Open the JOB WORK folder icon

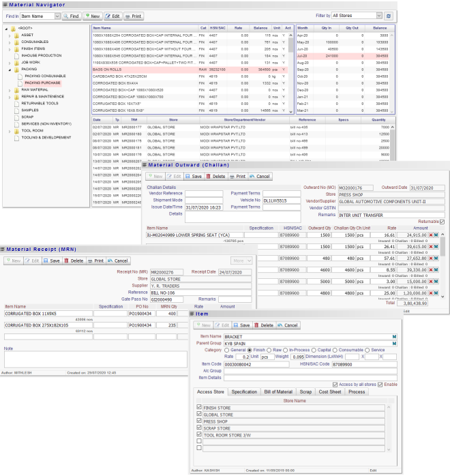point(16,63)
